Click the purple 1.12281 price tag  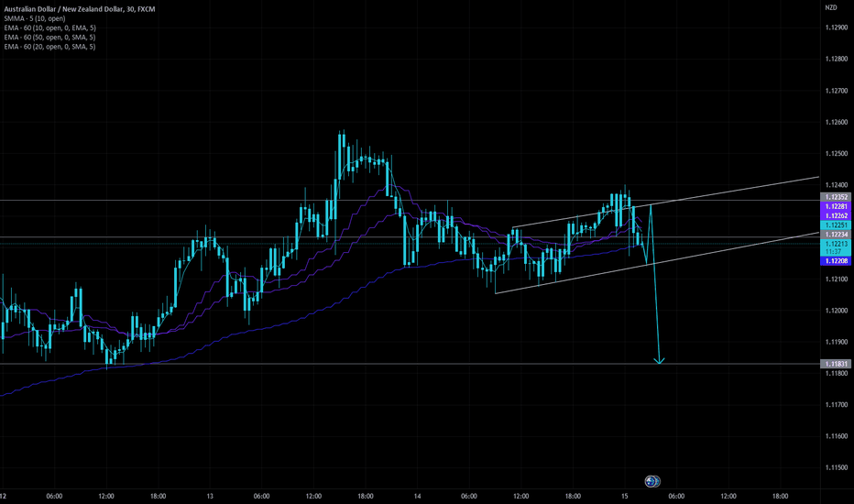836,206
